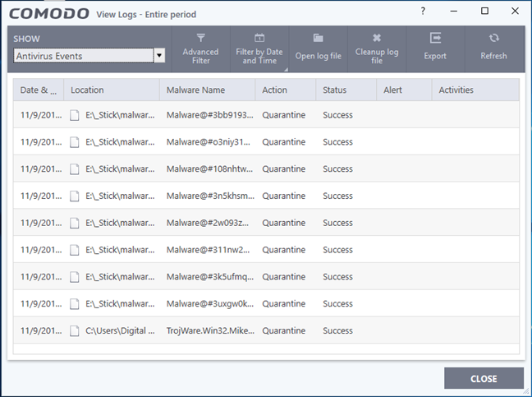Select the Malware@#108nhtw entry

[x=266, y=168]
